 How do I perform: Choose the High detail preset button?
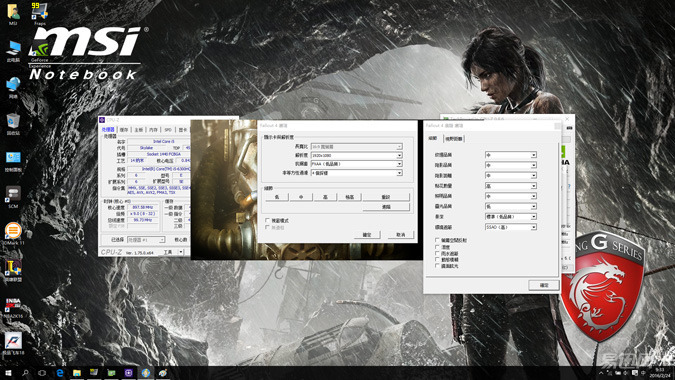[325, 197]
